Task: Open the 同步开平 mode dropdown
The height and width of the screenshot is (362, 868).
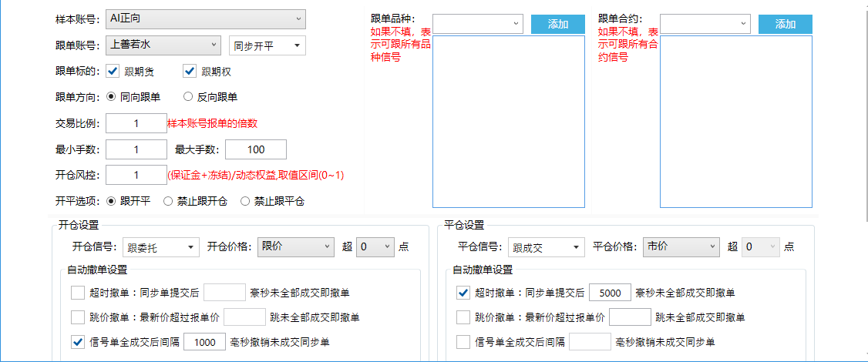Action: coord(267,45)
